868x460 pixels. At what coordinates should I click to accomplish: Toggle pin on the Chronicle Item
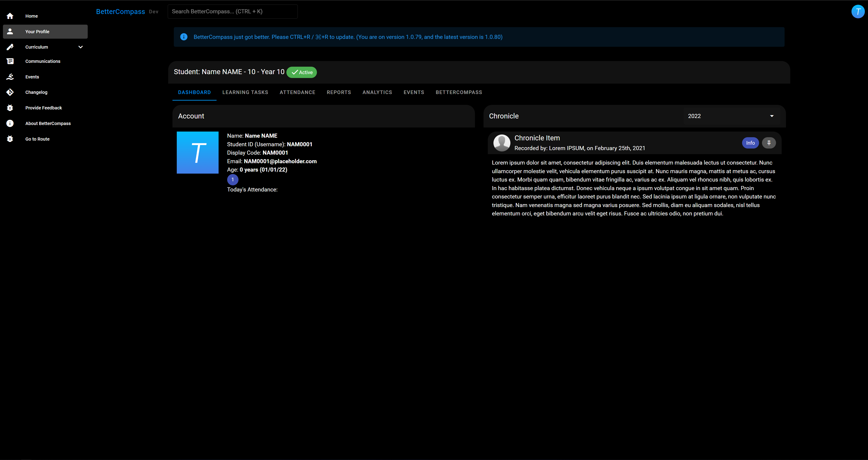coord(769,143)
